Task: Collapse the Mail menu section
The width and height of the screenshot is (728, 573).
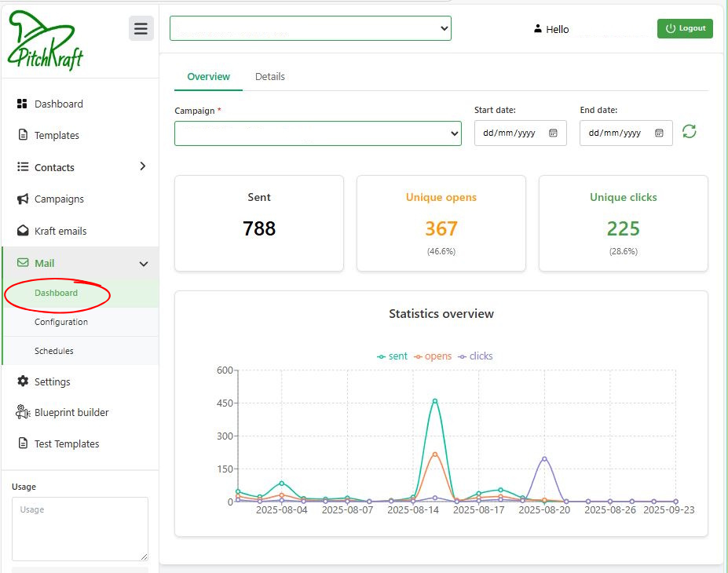Action: click(x=143, y=265)
